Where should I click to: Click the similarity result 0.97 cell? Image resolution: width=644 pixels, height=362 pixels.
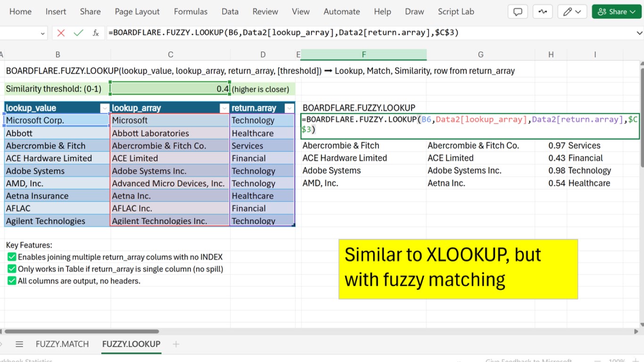(551, 146)
